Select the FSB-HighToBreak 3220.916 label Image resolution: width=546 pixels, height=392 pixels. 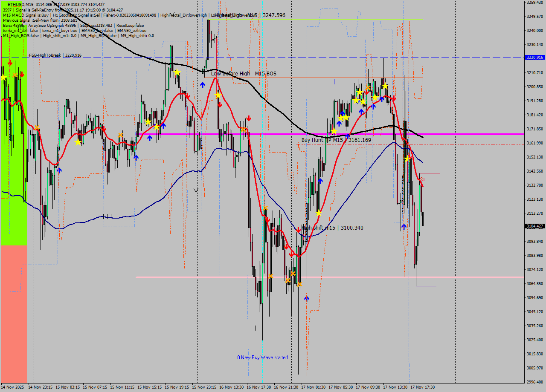55,55
